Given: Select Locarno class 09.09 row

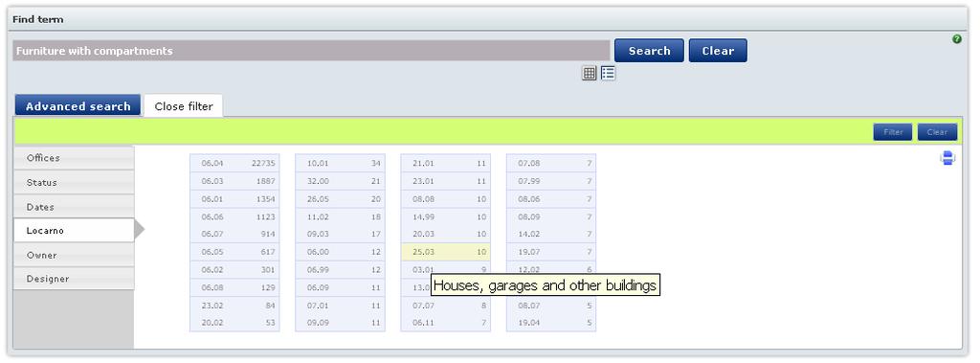Looking at the screenshot, I should click(340, 323).
